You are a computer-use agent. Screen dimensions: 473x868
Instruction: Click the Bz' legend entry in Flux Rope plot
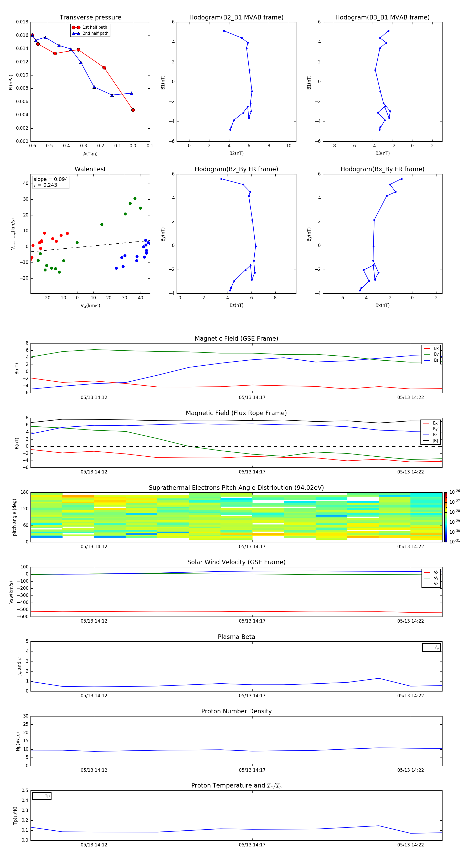coord(431,435)
